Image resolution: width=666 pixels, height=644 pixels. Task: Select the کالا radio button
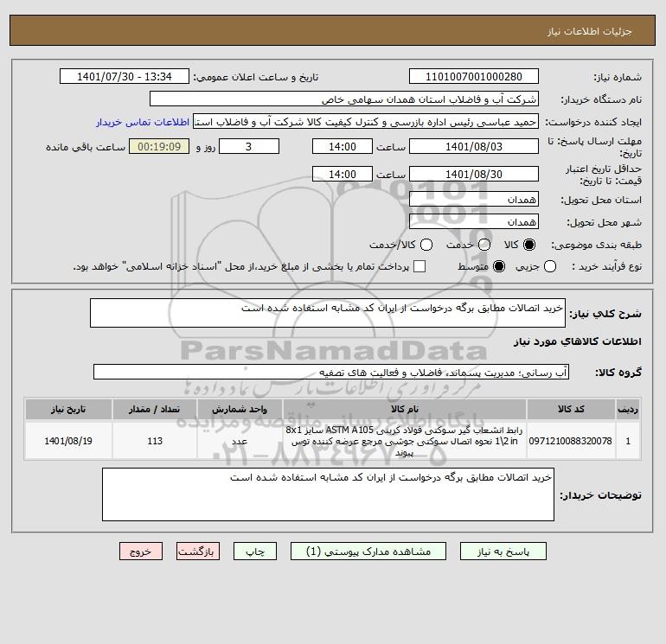coord(529,245)
